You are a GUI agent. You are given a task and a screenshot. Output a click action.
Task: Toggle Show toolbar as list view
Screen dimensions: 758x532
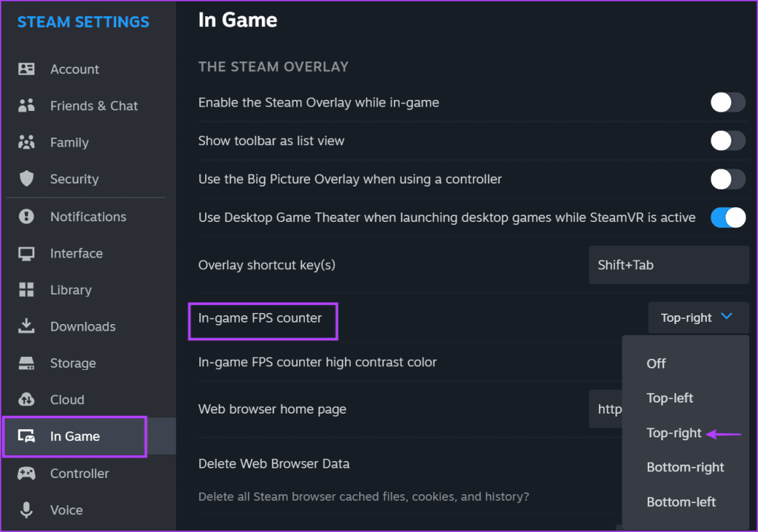click(x=728, y=141)
